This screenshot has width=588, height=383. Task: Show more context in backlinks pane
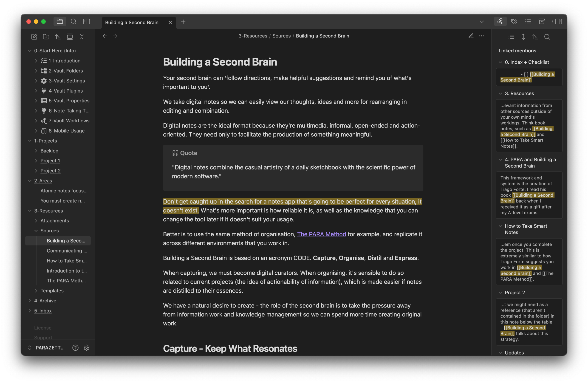[523, 37]
